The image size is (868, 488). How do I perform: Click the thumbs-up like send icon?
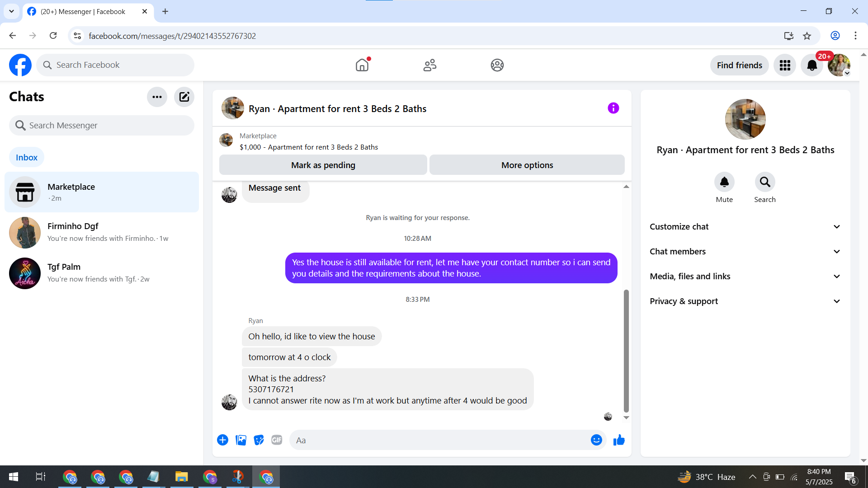(619, 440)
